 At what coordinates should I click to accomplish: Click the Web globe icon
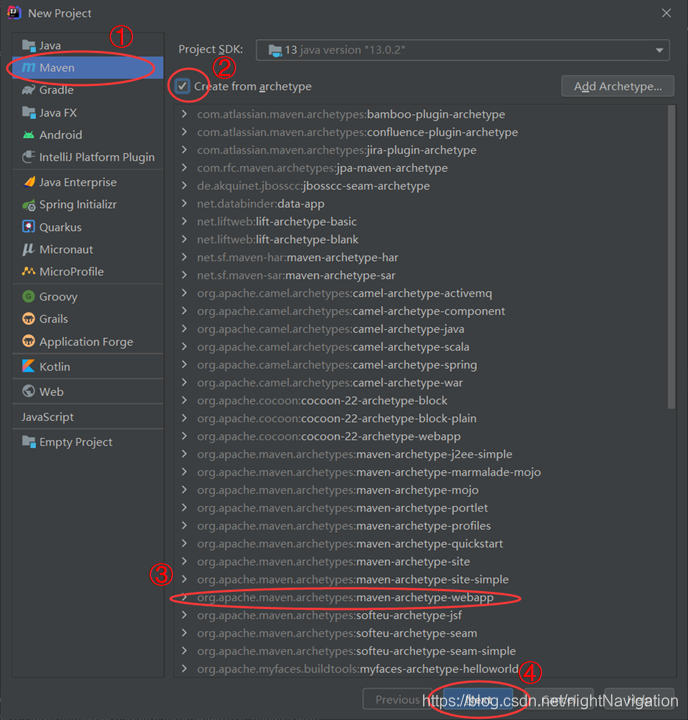coord(28,391)
